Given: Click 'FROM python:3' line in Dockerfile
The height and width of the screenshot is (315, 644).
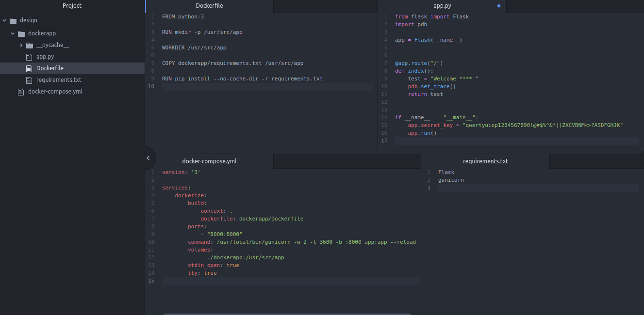Looking at the screenshot, I should [183, 16].
